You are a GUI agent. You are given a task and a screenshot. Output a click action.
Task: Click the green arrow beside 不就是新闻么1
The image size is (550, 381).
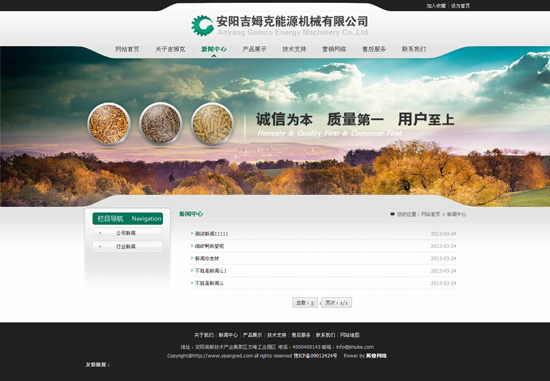pos(192,270)
